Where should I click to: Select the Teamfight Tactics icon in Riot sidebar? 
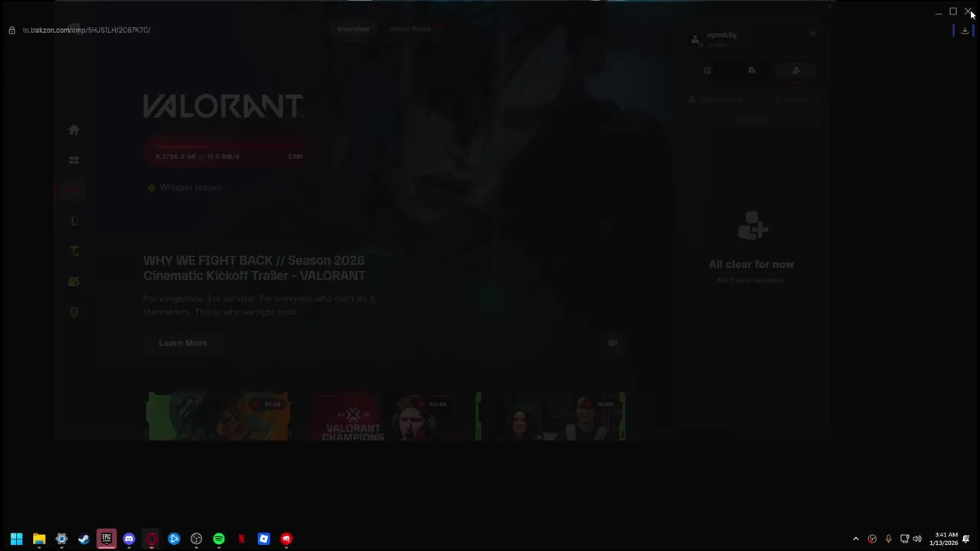(x=73, y=251)
